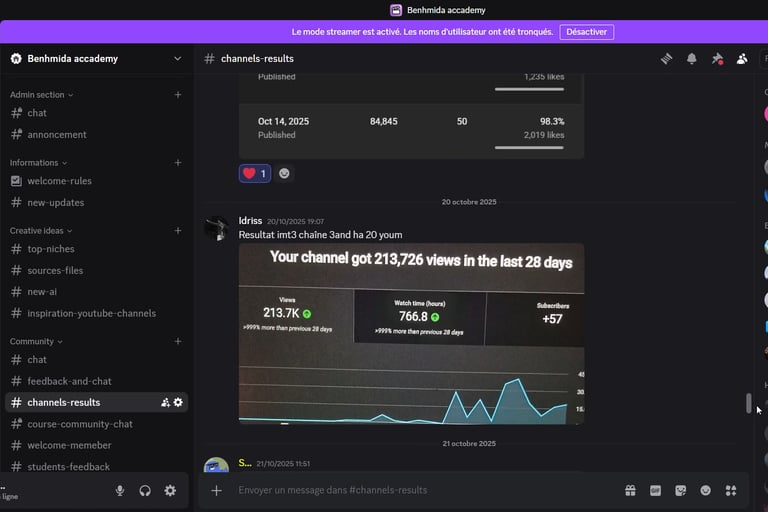Open notification settings bell icon
This screenshot has width=768, height=512.
(692, 59)
